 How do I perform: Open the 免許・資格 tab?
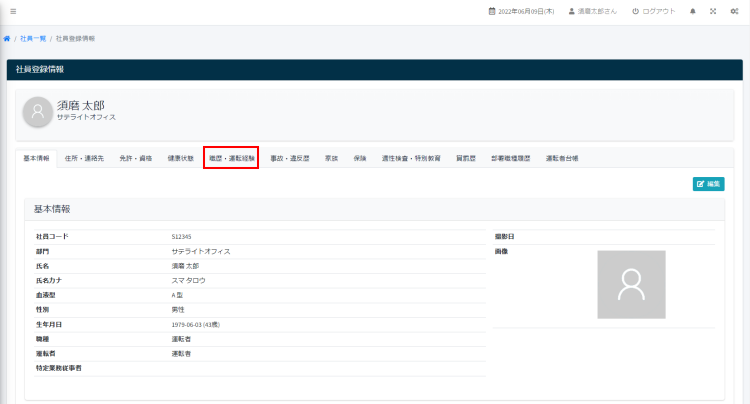coord(135,158)
